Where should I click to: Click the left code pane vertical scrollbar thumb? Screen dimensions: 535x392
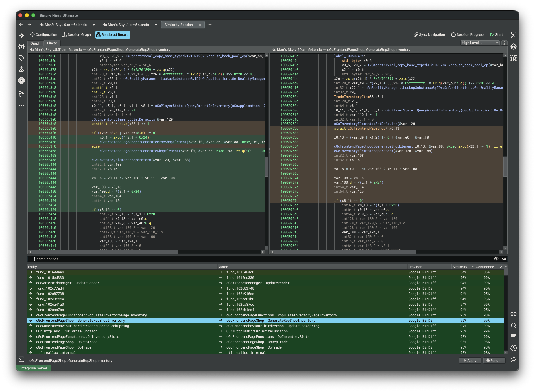click(266, 167)
